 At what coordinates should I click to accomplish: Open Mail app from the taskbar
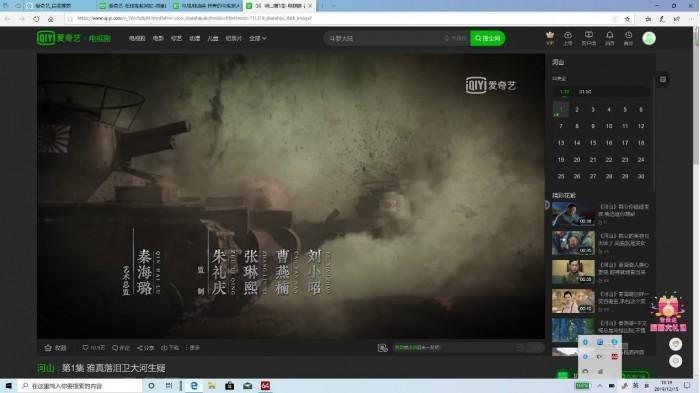point(247,386)
